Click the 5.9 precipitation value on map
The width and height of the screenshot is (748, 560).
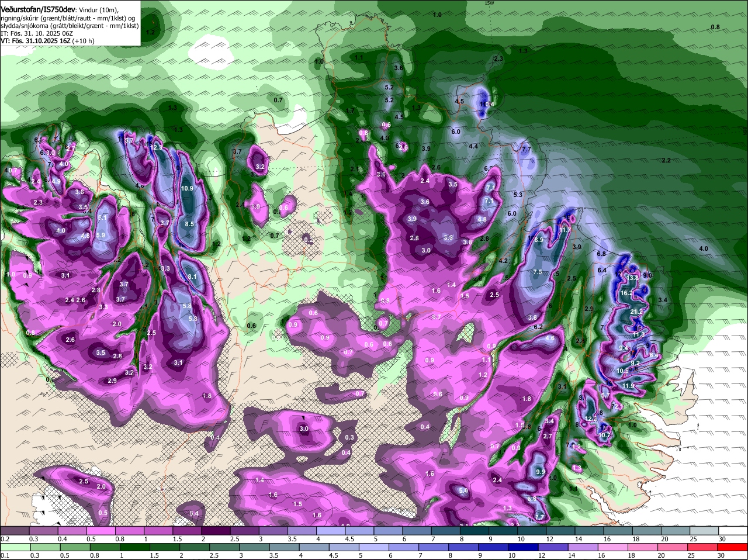point(100,235)
